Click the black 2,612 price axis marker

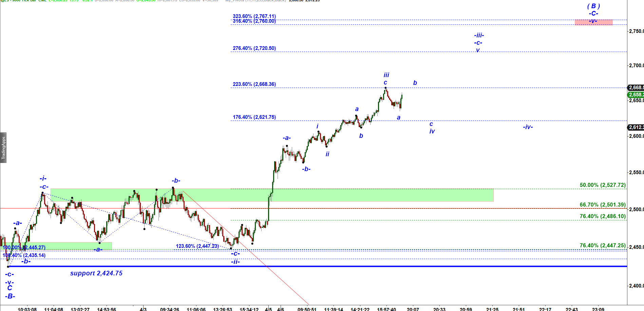click(636, 127)
